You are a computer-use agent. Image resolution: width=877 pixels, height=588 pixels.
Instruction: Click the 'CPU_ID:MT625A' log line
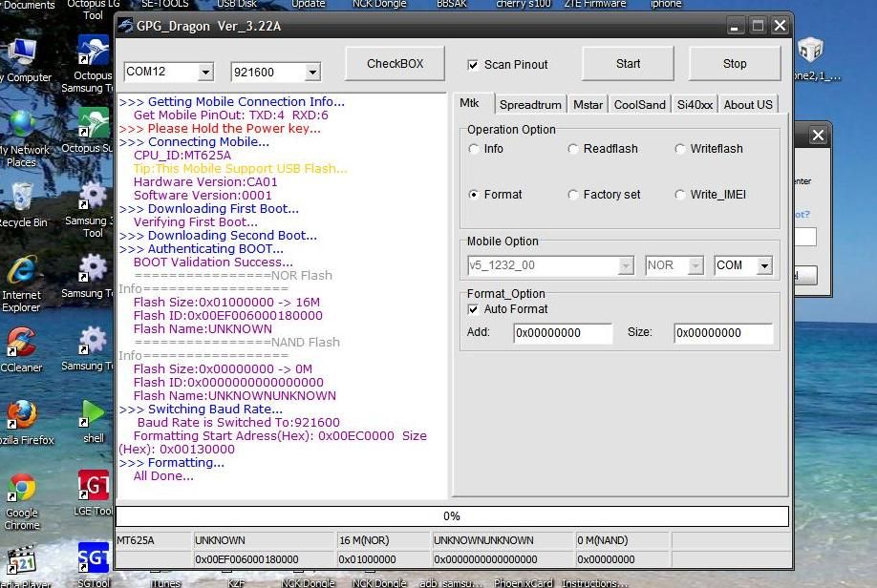coord(182,156)
